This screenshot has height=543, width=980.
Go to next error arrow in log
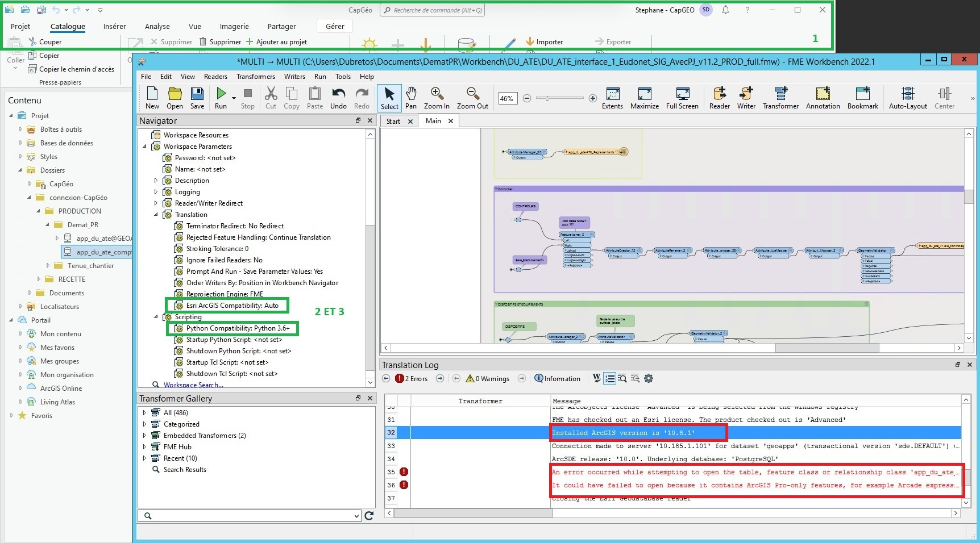(440, 378)
